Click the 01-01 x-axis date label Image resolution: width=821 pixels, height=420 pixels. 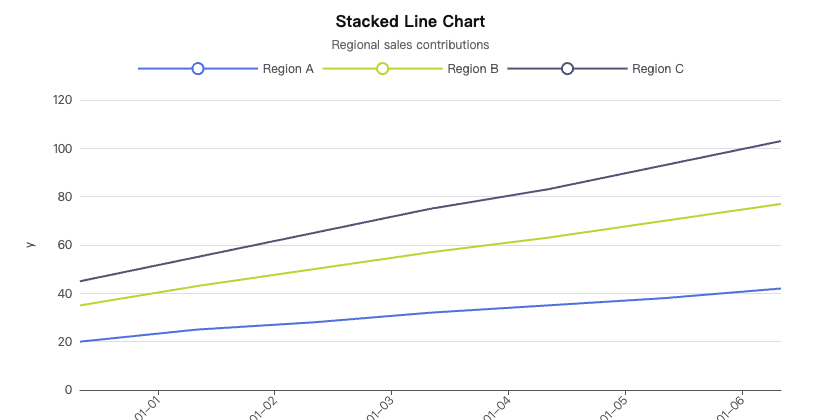coord(148,408)
